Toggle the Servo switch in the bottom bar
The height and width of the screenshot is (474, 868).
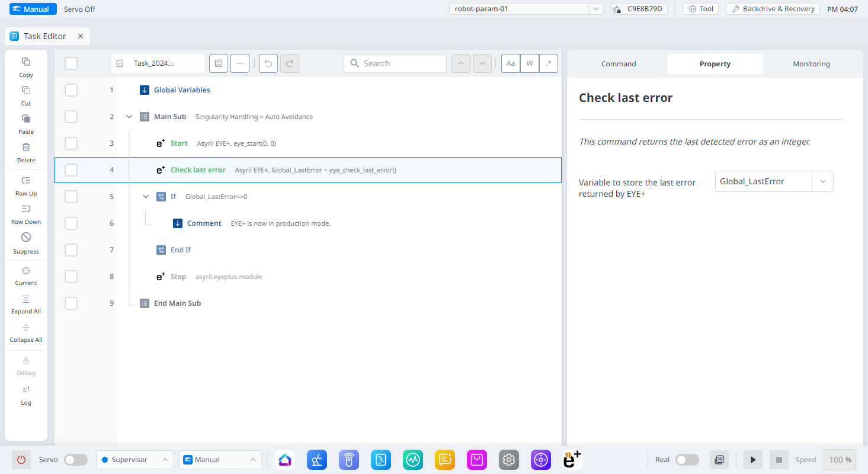pos(76,460)
